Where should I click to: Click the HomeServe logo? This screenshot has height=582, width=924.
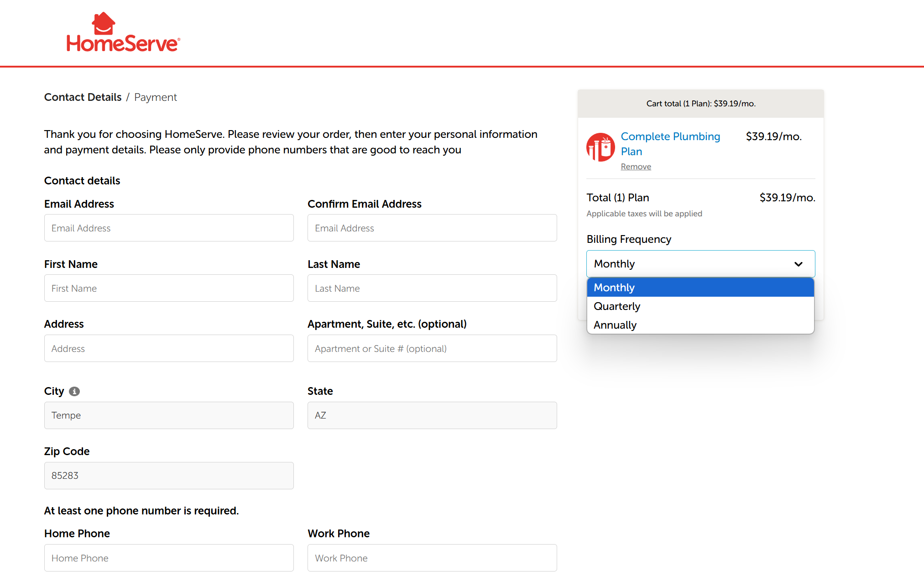coord(123,32)
